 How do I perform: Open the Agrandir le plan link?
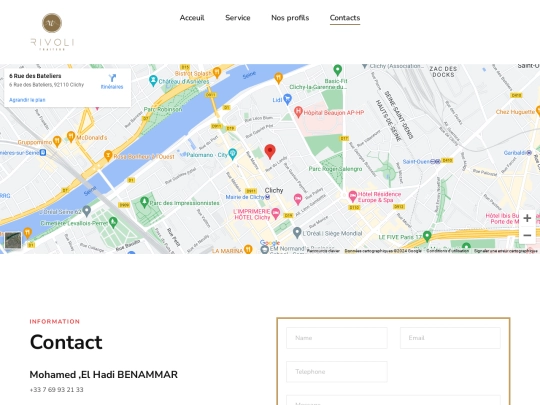point(27,100)
